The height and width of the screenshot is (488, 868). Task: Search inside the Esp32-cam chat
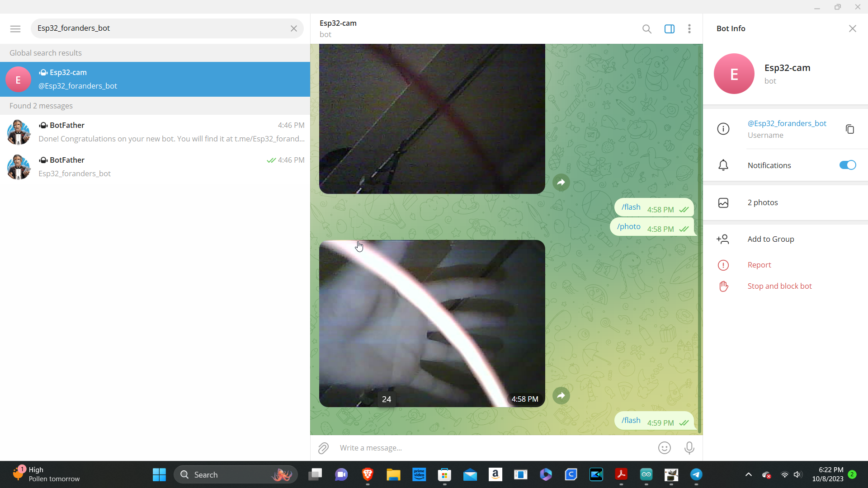[646, 29]
